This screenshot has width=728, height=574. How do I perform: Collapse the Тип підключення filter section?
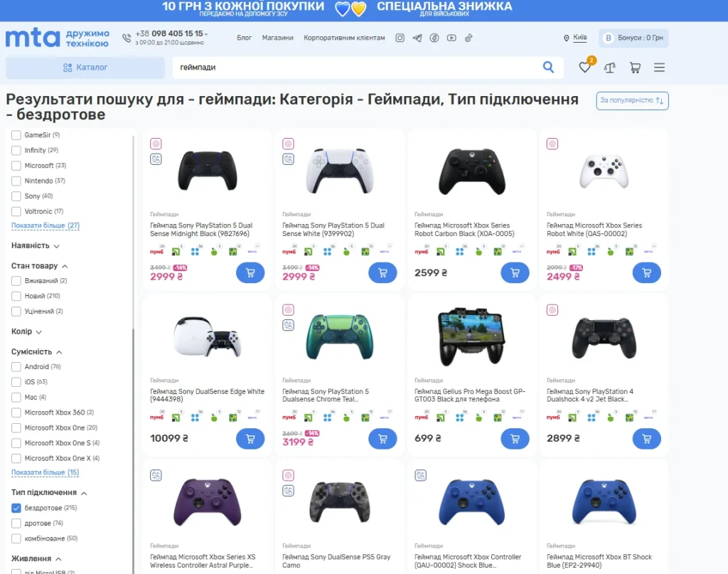pos(49,493)
